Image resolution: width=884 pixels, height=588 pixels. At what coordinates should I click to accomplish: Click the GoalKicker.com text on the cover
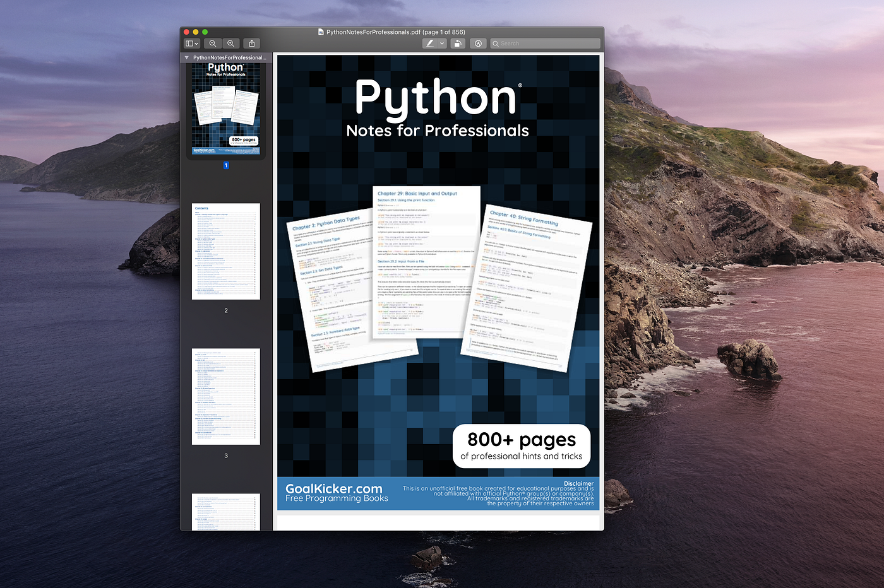point(334,488)
